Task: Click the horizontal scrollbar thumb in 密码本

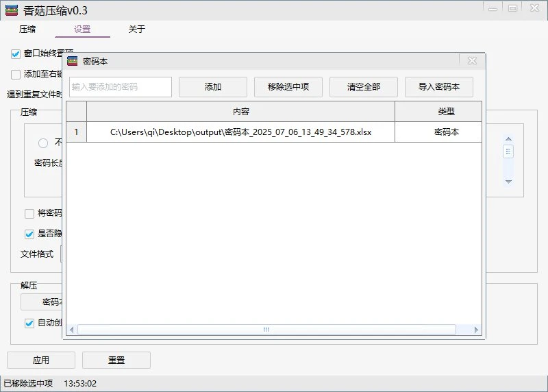Action: [266, 330]
